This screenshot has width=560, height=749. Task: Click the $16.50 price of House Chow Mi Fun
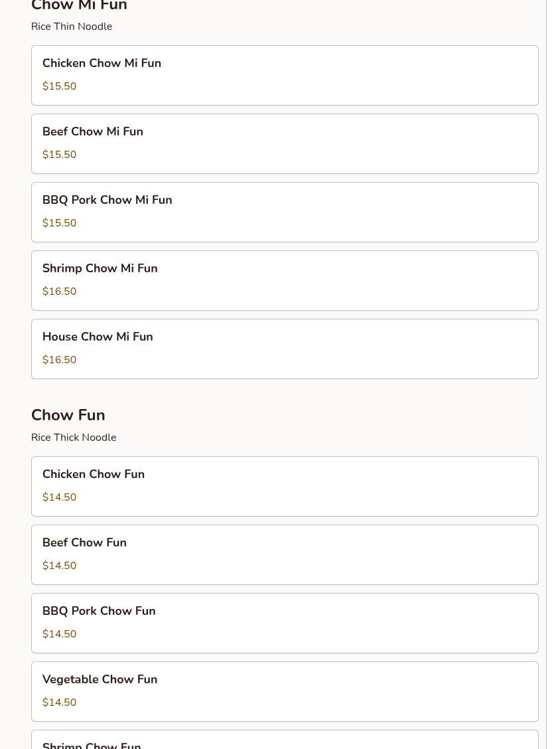point(59,359)
